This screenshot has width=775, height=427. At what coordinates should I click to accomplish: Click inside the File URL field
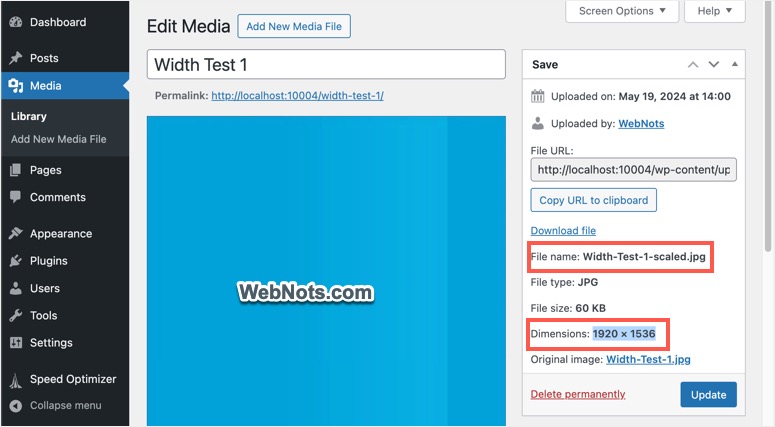[x=634, y=170]
